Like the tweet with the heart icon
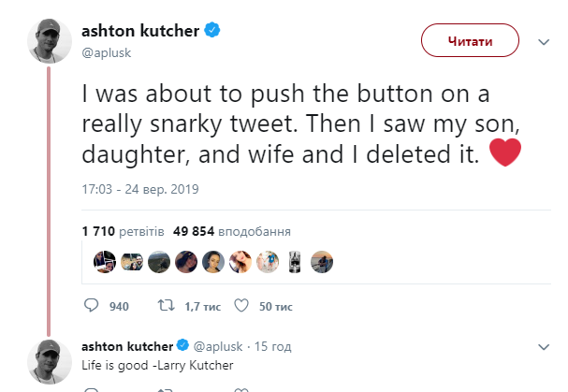The image size is (568, 392). pyautogui.click(x=240, y=306)
